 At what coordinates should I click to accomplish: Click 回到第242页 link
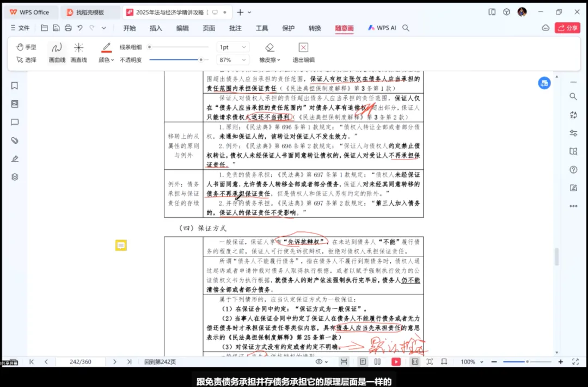click(160, 362)
